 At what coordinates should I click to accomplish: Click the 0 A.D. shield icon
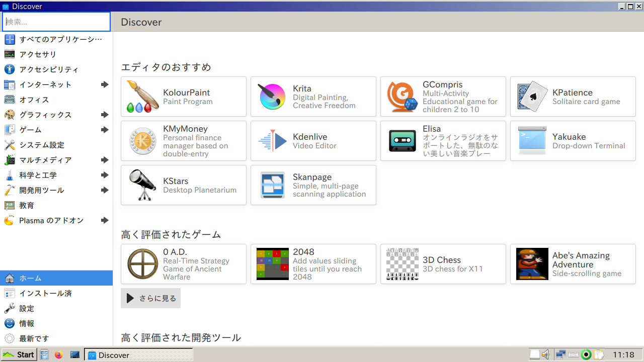coord(142,264)
